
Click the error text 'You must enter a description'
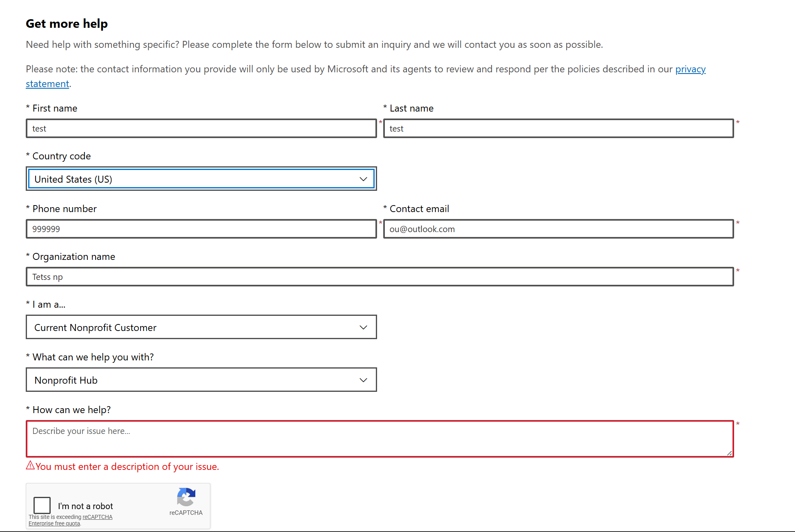[127, 467]
